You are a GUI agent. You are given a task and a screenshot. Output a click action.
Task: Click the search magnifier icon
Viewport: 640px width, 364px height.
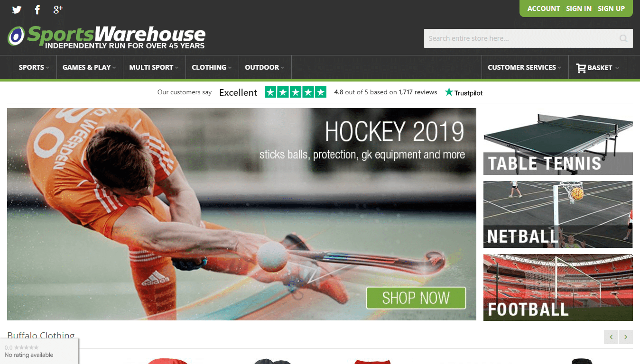(623, 38)
